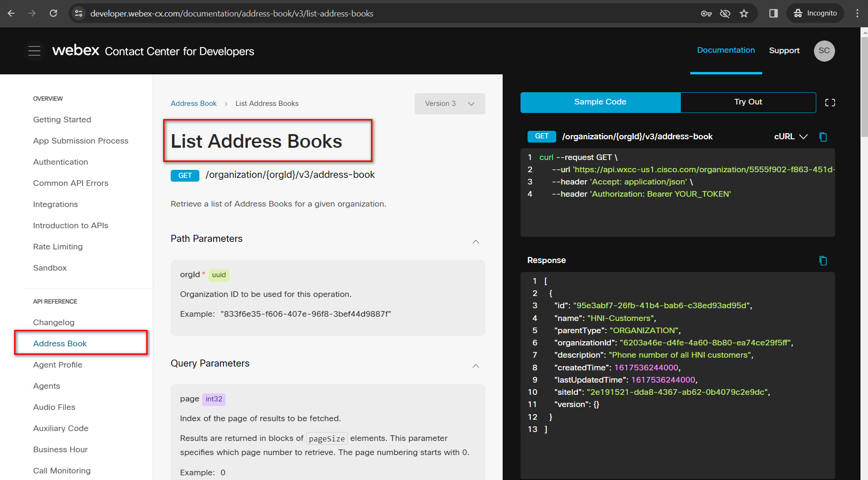This screenshot has width=868, height=480.
Task: Select Integrations in the sidebar
Action: coord(55,204)
